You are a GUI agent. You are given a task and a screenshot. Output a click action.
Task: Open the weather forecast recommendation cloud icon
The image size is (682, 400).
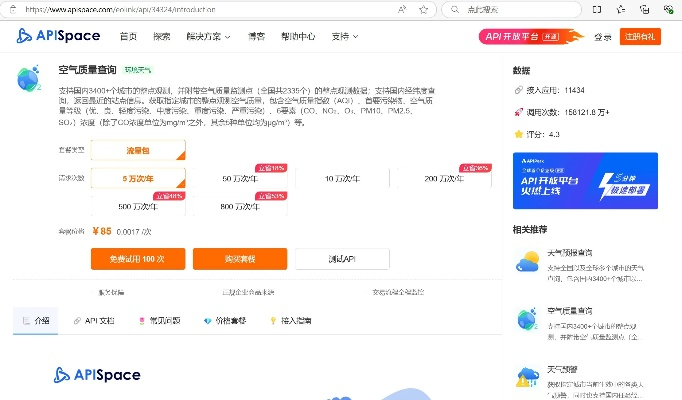pyautogui.click(x=527, y=263)
